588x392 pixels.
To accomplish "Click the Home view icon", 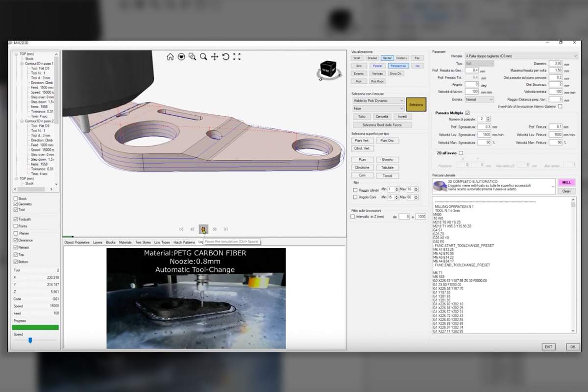I will pos(170,57).
